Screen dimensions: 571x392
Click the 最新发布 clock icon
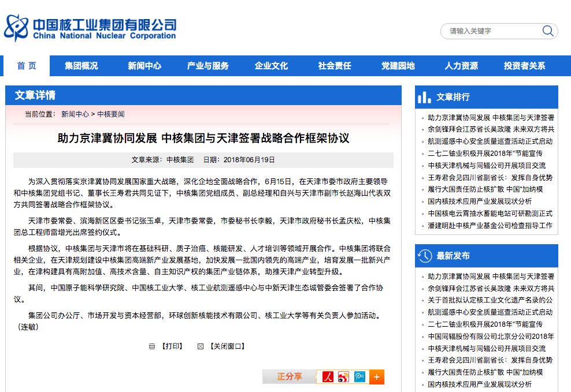425,256
